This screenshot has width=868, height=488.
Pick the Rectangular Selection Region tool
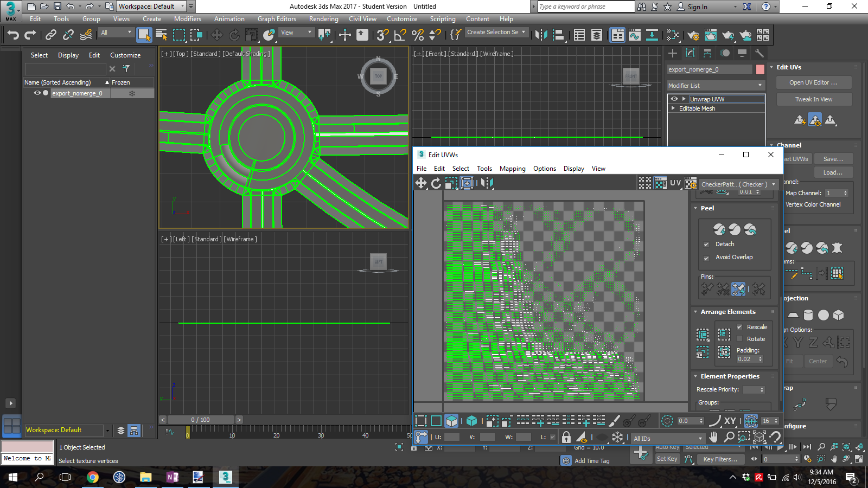pos(179,35)
